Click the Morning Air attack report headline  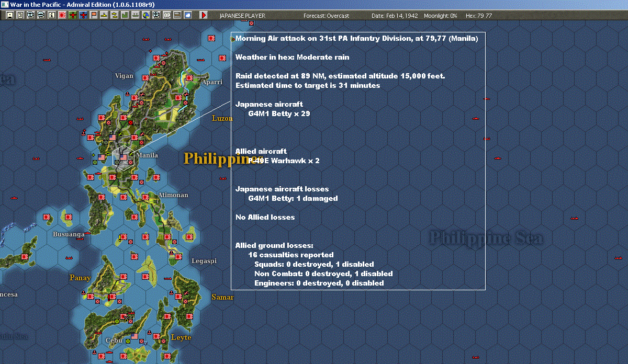pyautogui.click(x=356, y=38)
